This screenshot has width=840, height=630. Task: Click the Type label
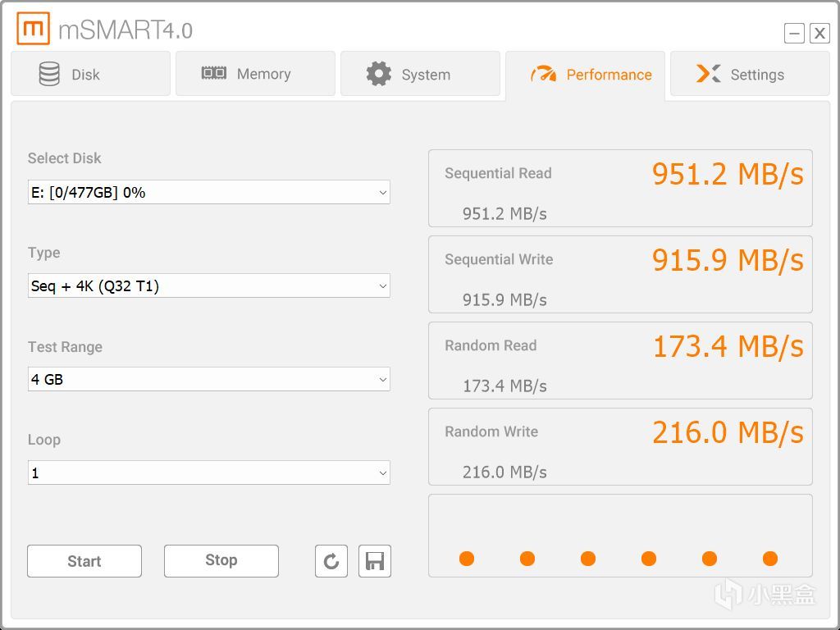(x=44, y=253)
